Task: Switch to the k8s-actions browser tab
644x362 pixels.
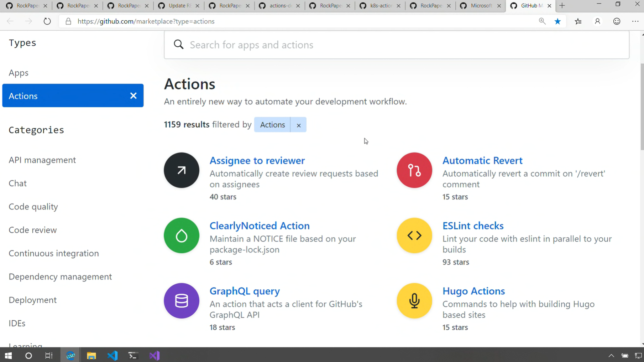Action: tap(380, 6)
